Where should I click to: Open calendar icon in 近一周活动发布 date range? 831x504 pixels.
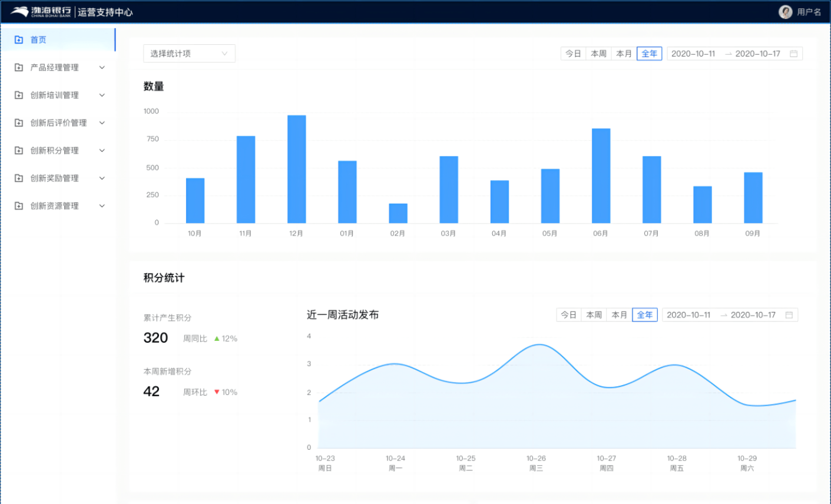click(x=789, y=315)
